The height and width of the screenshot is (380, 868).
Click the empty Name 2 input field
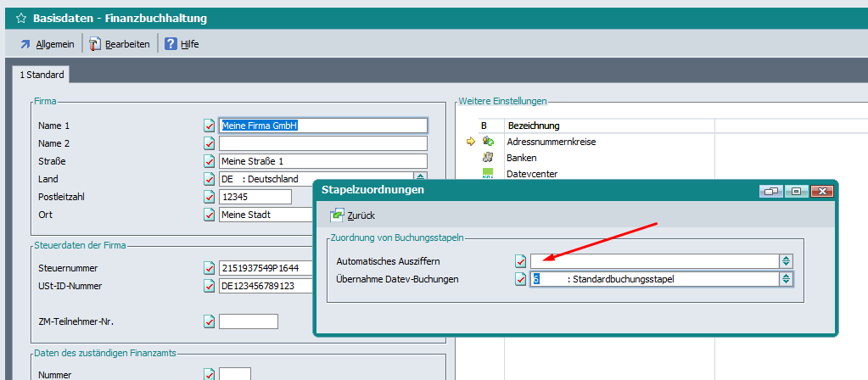coord(322,143)
